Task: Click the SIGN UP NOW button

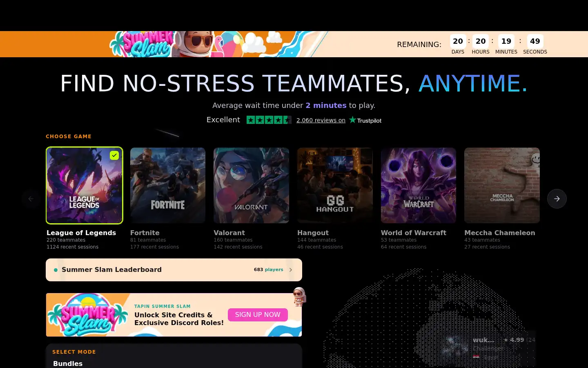Action: (258, 314)
